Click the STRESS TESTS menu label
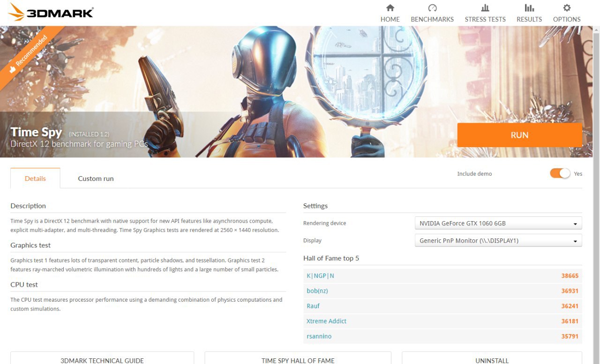The image size is (600, 364). coord(485,19)
